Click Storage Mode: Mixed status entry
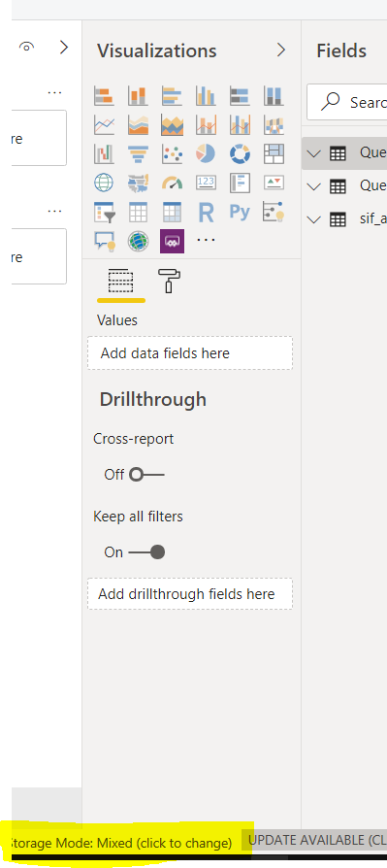The image size is (387, 868). pyautogui.click(x=120, y=843)
